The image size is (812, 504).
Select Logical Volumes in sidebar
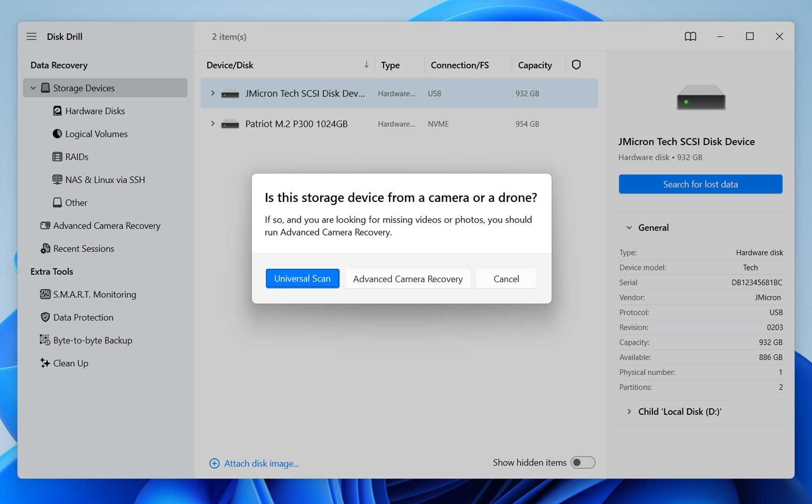pyautogui.click(x=96, y=134)
